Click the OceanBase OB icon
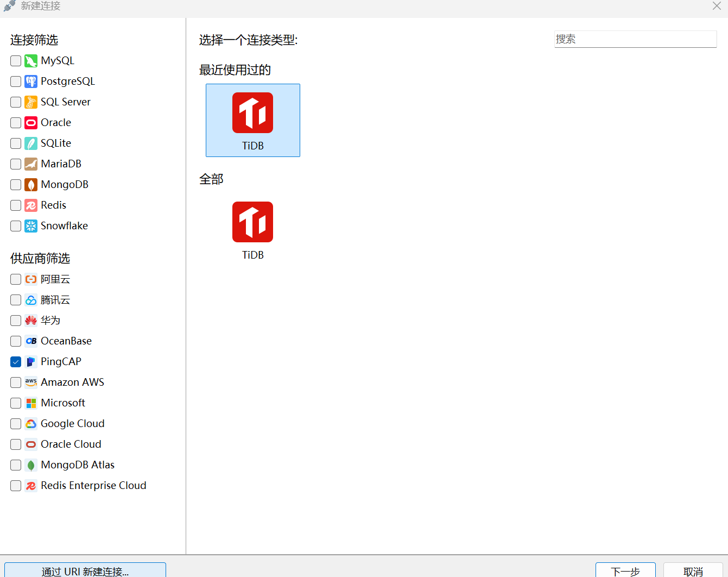Viewport: 728px width, 577px height. pyautogui.click(x=31, y=341)
